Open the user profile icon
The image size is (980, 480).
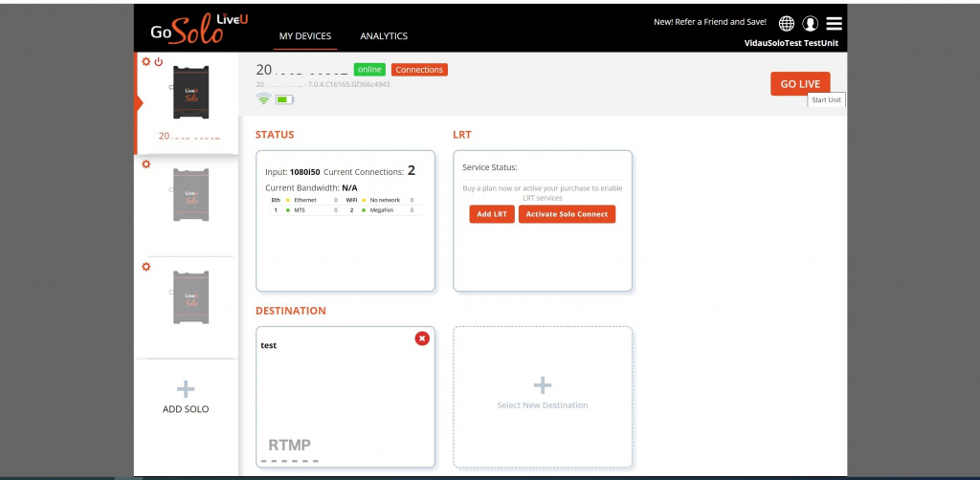pyautogui.click(x=810, y=24)
